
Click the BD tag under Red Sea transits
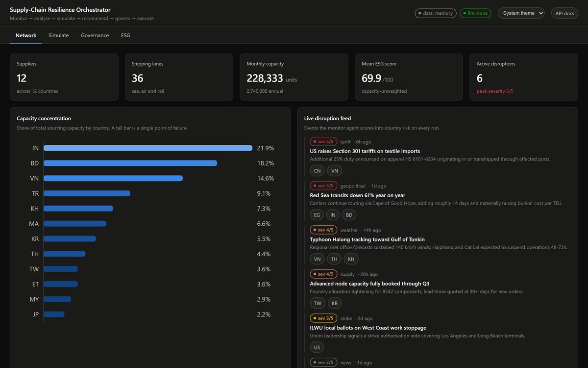[x=349, y=215]
